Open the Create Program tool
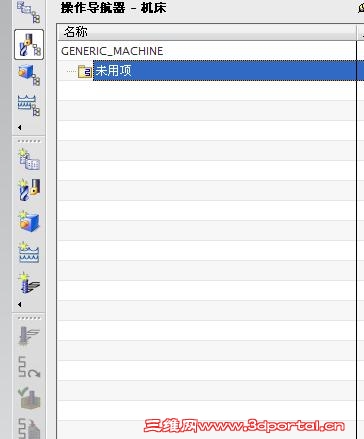This screenshot has height=439, width=364. 29,159
